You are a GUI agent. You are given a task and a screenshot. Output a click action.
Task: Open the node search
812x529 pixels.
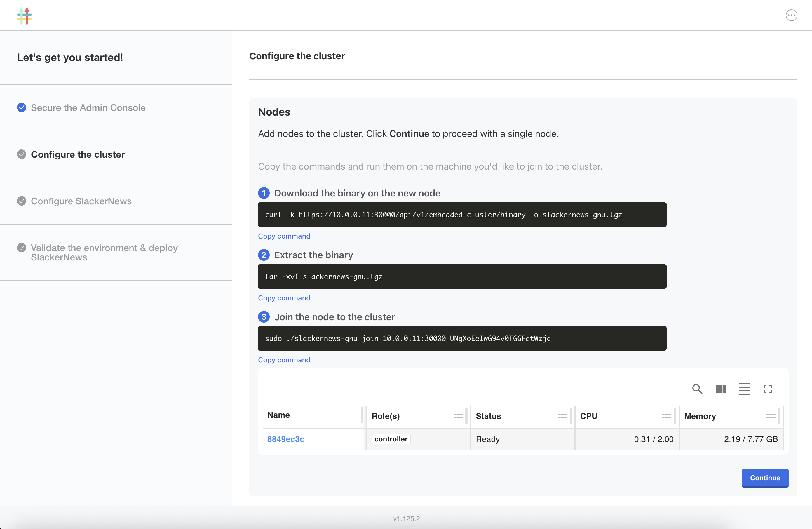coord(697,389)
